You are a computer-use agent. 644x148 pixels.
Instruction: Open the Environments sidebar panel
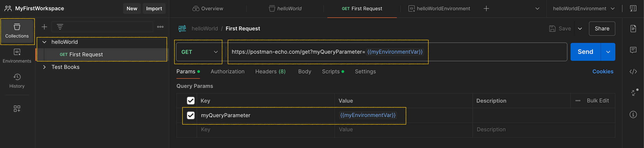click(17, 56)
